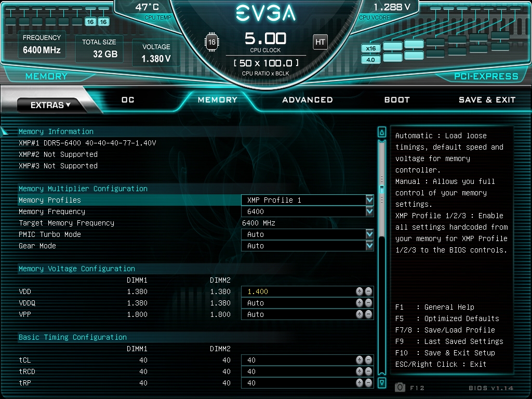Click the memory VOLTAGE 1.380 V readout
Image resolution: width=532 pixels, height=399 pixels.
[156, 53]
